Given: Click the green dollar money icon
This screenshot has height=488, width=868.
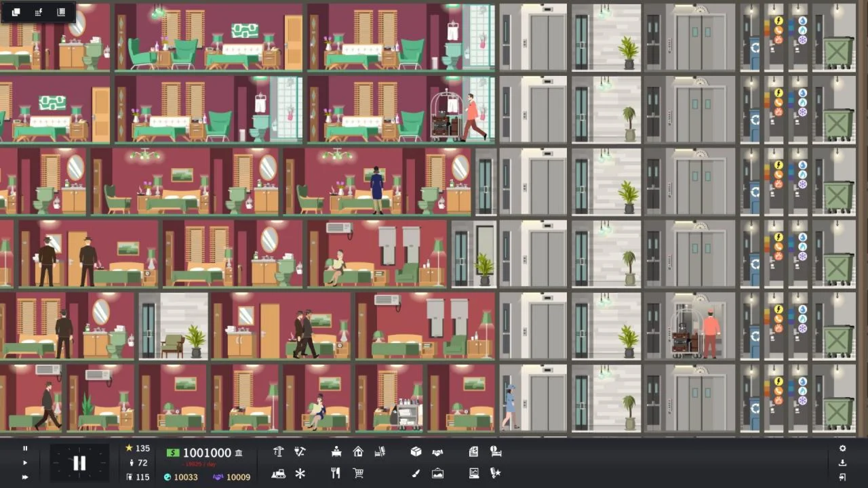Looking at the screenshot, I should tap(174, 453).
